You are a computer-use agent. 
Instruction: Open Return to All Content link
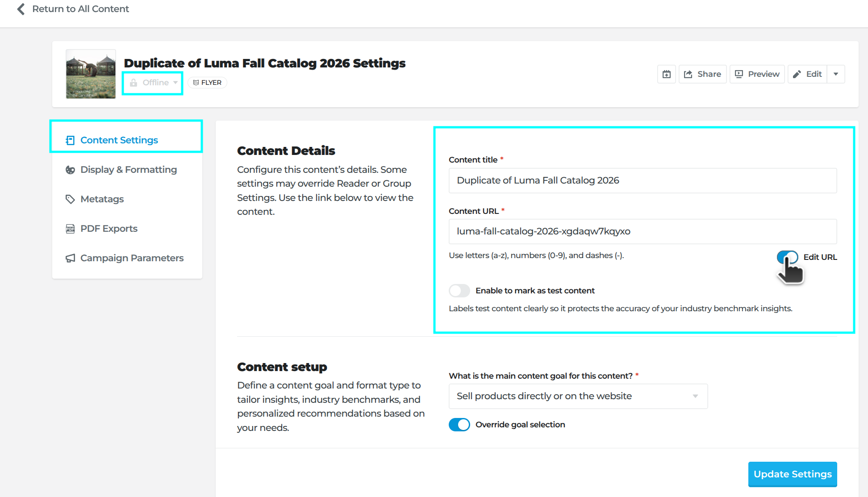tap(80, 9)
